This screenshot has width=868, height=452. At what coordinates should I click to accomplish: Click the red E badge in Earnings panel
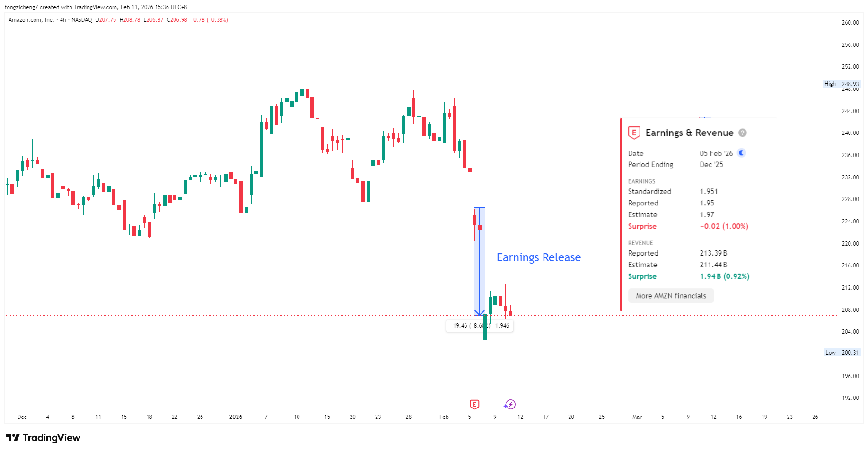click(634, 133)
